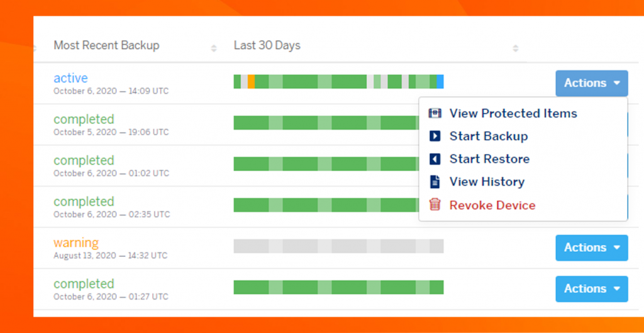Click the blue segment ending the active bar
644x333 pixels.
point(440,81)
